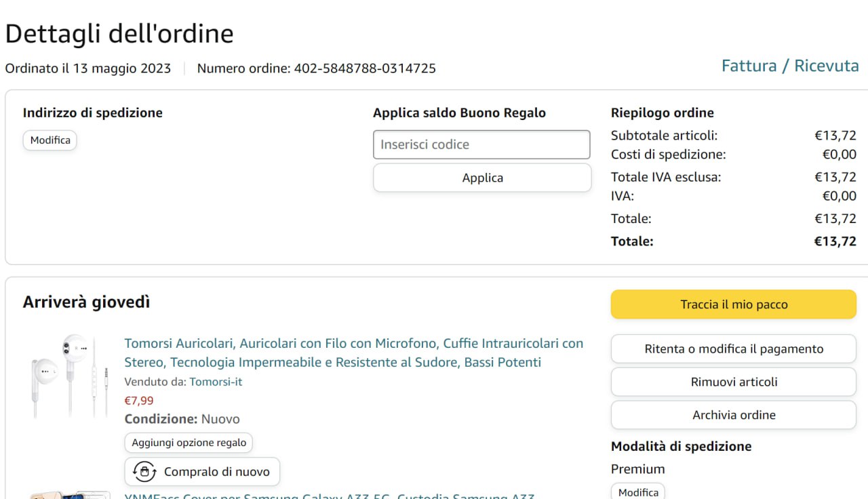Archive the order with Archivia ordine
The height and width of the screenshot is (499, 868).
(733, 415)
